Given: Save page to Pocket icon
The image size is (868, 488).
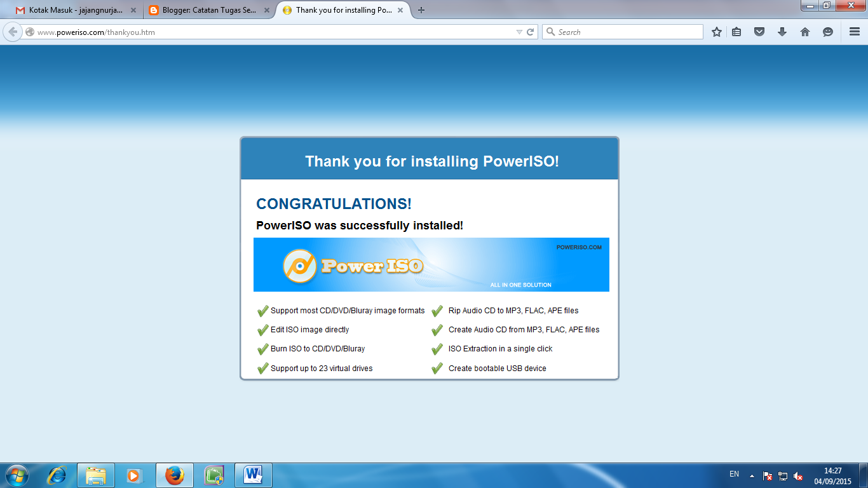Looking at the screenshot, I should [x=759, y=32].
